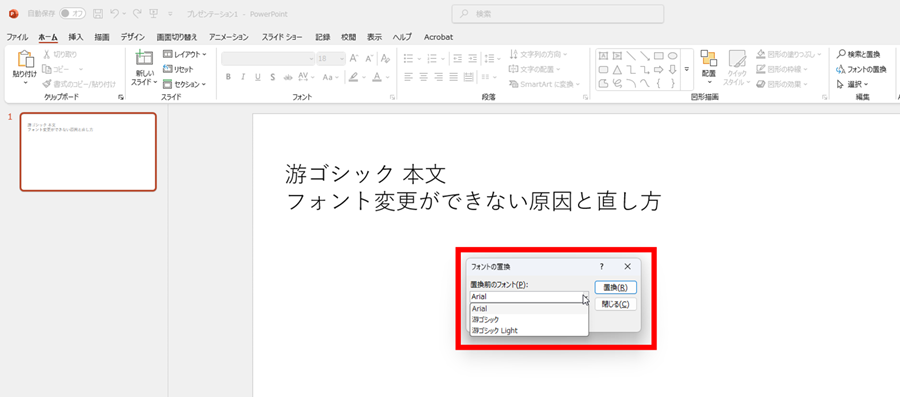Select the Oval shape in gallery
Screen dimensions: 900x397
[673, 56]
